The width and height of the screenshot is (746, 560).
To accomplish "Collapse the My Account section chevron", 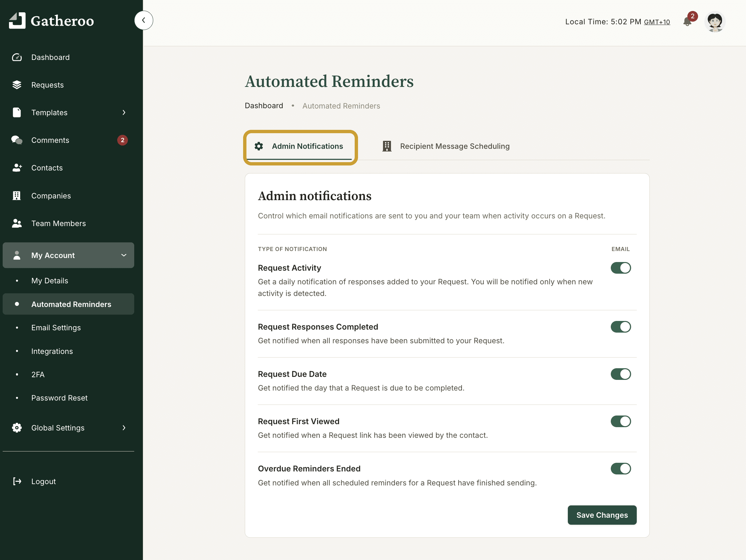I will coord(124,255).
